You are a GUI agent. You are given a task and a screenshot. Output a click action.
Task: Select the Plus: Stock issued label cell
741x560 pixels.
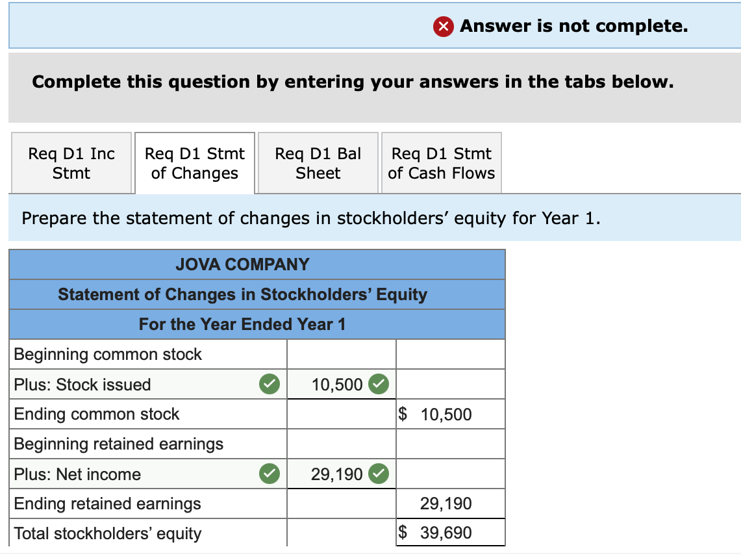coord(130,384)
